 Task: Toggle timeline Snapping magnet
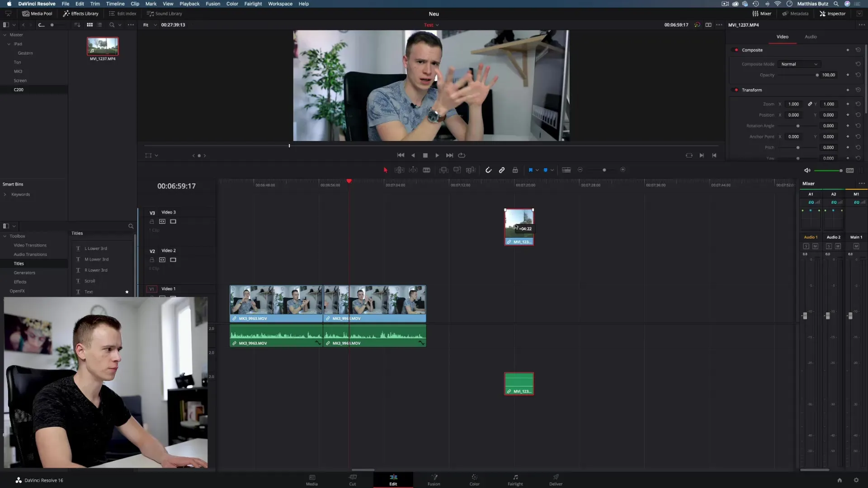tap(488, 170)
